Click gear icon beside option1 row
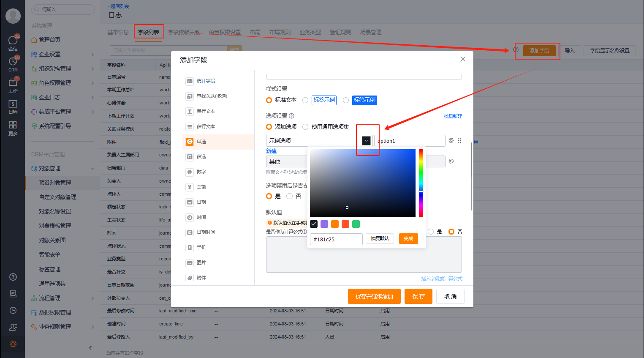Viewport: 644px width, 358px height. (x=451, y=140)
